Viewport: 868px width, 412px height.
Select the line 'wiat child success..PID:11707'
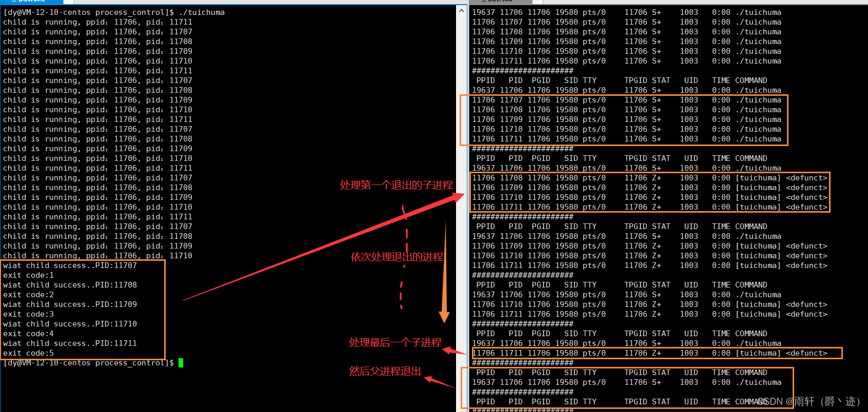coord(70,265)
